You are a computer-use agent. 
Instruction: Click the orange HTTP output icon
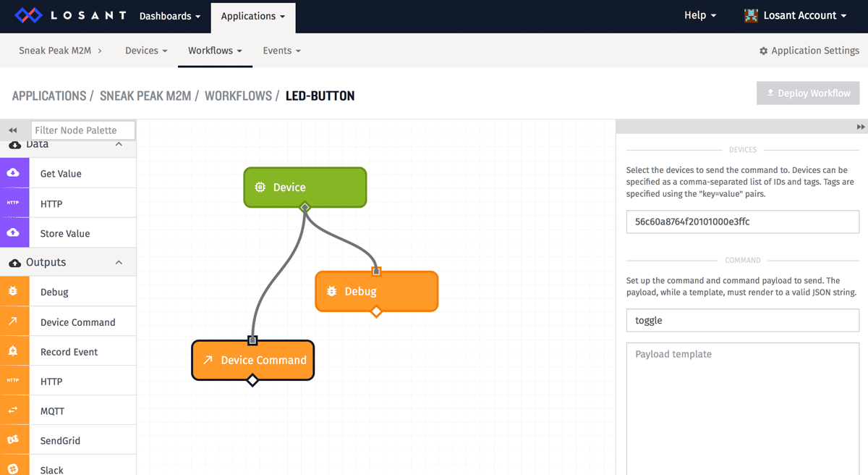(x=13, y=381)
